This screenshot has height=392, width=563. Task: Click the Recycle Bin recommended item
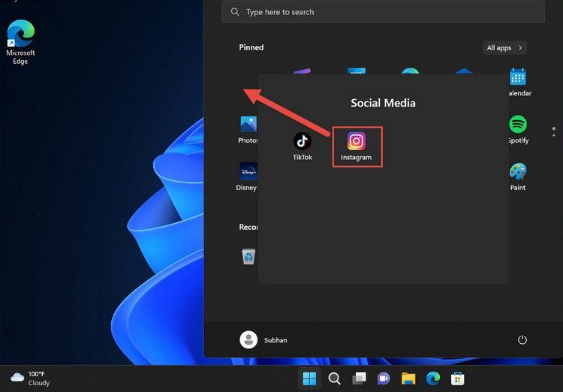click(x=248, y=257)
